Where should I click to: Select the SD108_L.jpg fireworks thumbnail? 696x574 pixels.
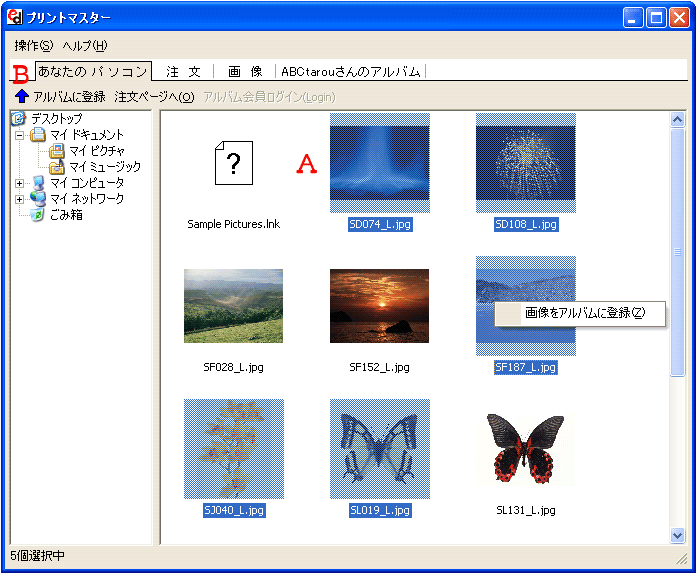pos(526,163)
